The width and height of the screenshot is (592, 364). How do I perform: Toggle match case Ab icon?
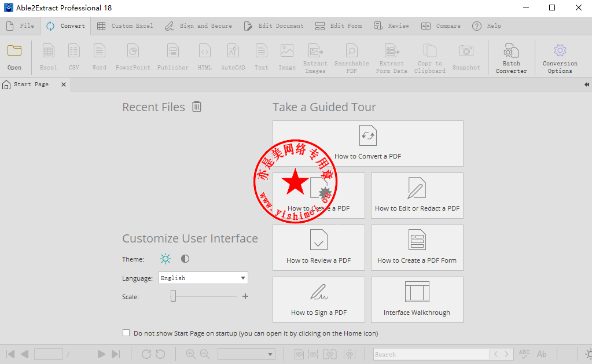point(542,354)
